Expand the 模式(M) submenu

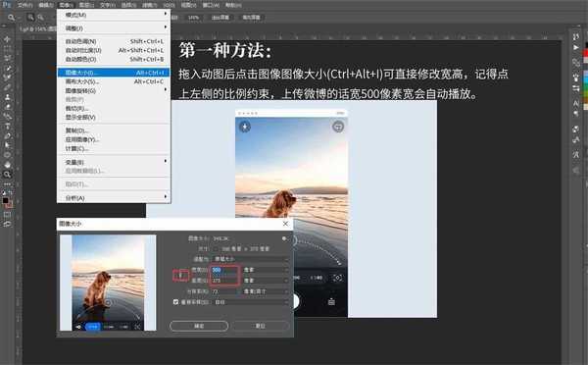114,15
